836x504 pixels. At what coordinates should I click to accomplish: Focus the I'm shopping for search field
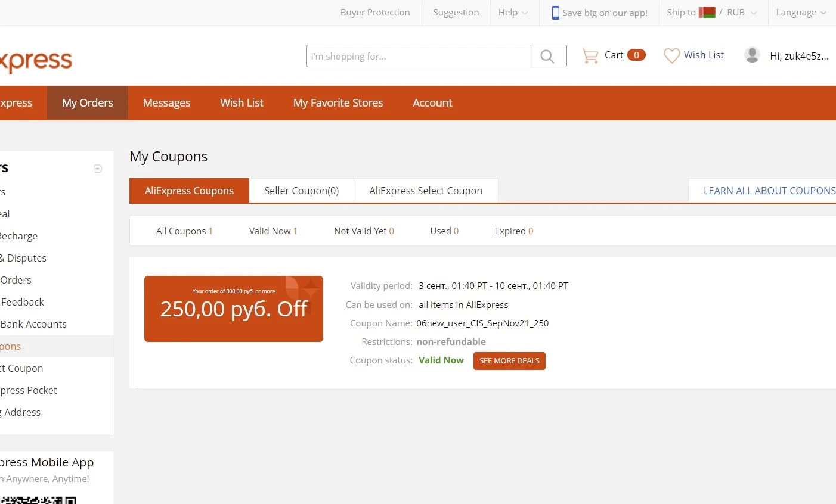(418, 56)
